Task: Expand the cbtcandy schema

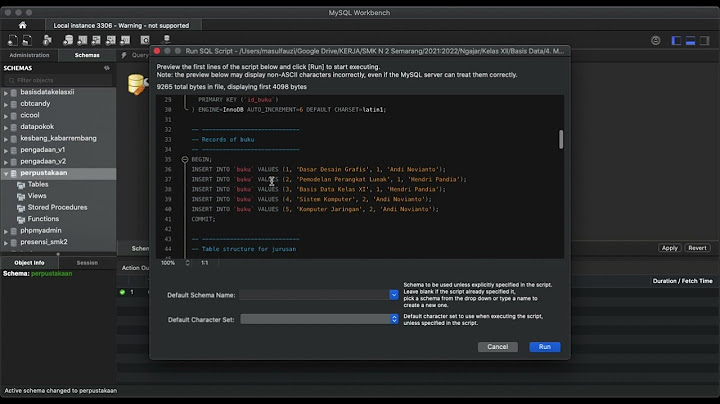Action: pos(6,104)
